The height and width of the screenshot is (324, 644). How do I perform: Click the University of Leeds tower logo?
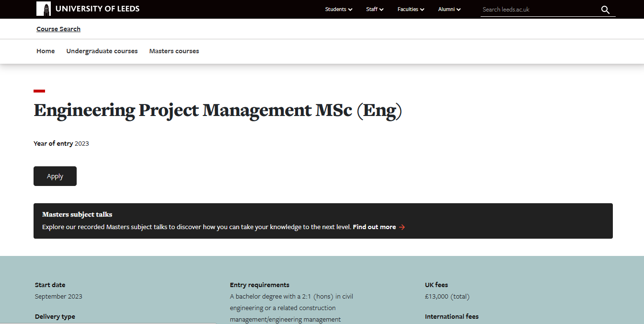pos(44,9)
